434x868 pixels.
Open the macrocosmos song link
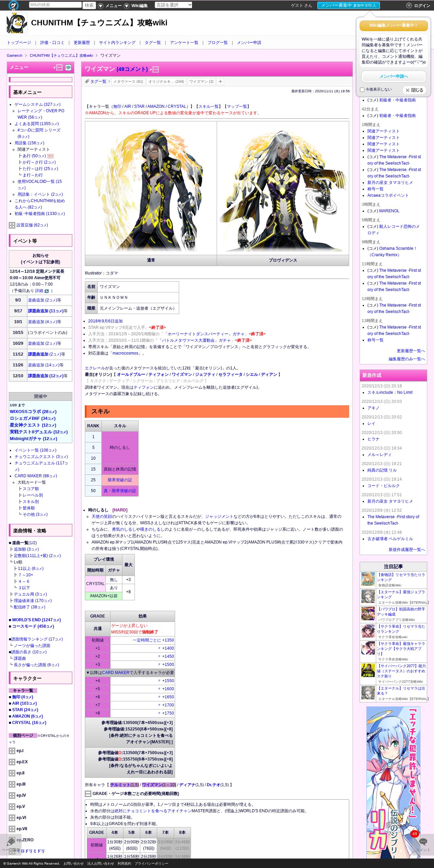click(125, 353)
